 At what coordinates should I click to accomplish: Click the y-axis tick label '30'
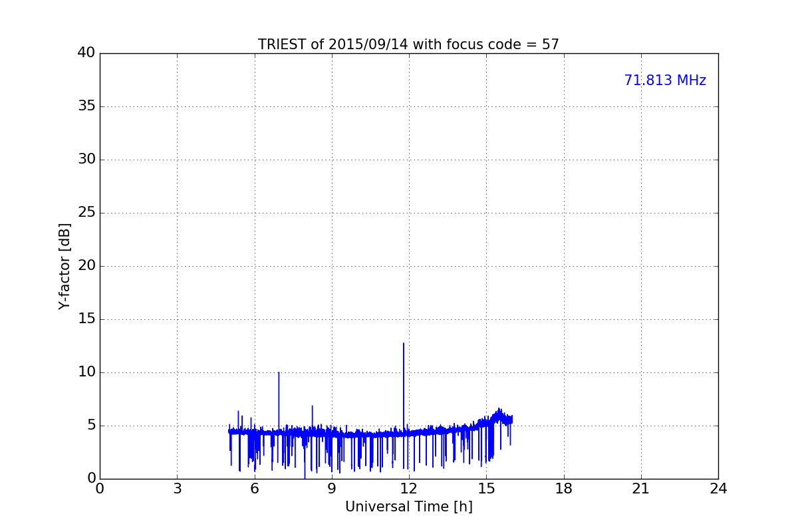(86, 160)
